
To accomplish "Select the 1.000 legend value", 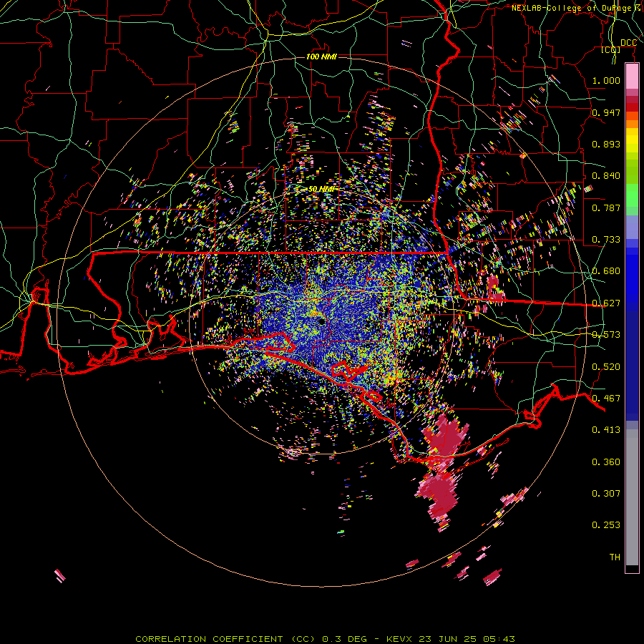I will point(606,80).
